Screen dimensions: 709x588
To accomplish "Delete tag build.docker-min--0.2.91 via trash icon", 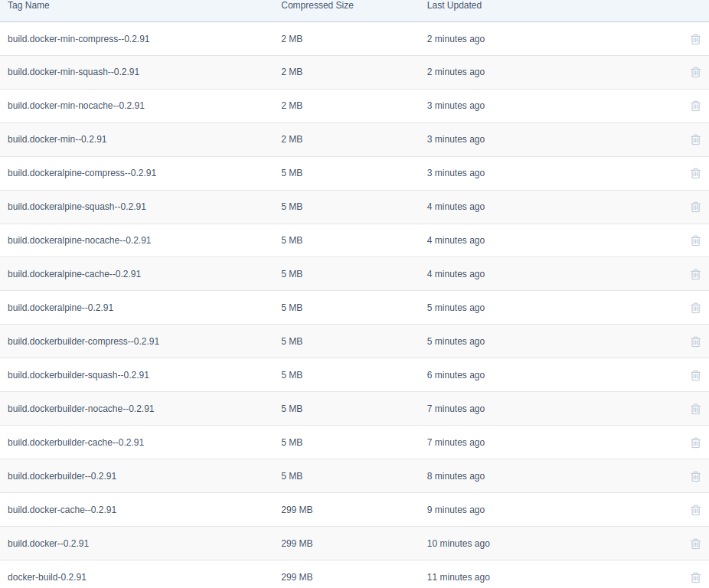I will point(695,139).
